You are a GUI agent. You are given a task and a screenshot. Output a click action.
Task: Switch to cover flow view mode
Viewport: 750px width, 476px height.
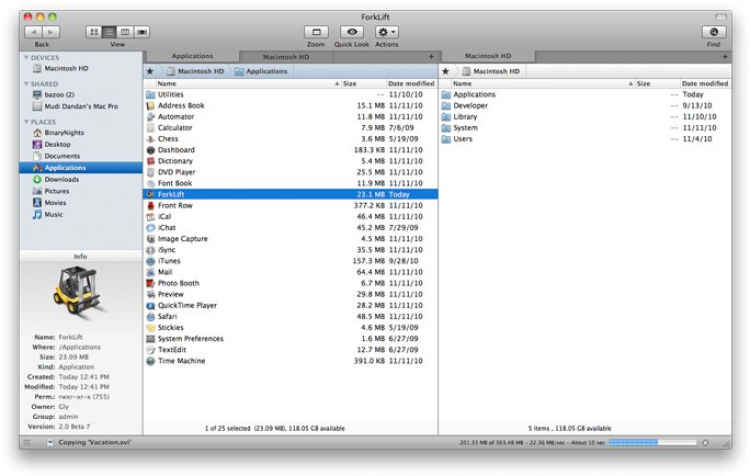click(142, 32)
